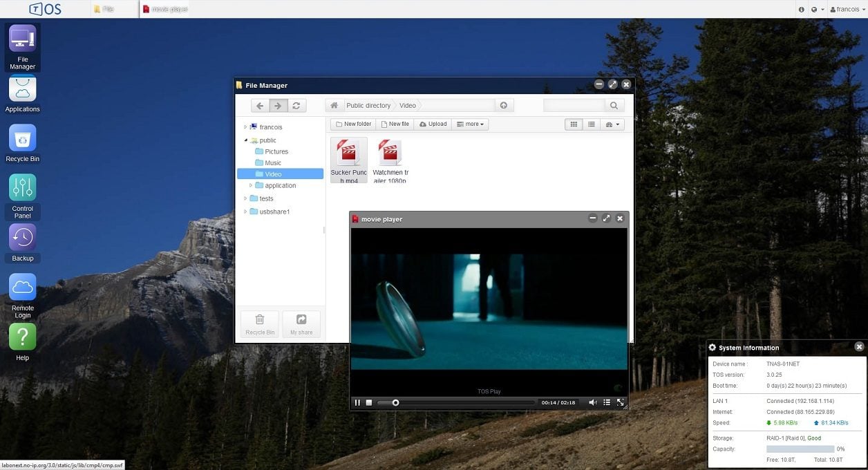The width and height of the screenshot is (868, 470).
Task: Switch to the movie player taskbar tab
Action: click(x=166, y=9)
